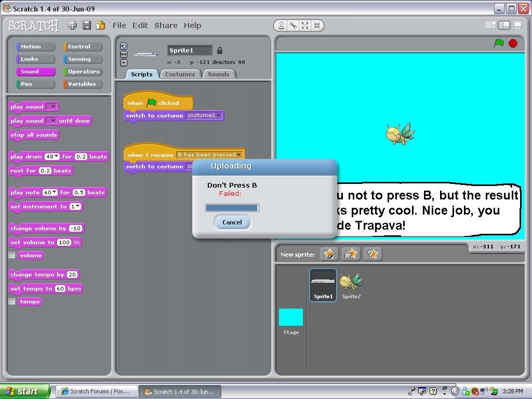Enable the volume stage monitor checkbox
Viewport: 532px width, 399px height.
(x=12, y=255)
